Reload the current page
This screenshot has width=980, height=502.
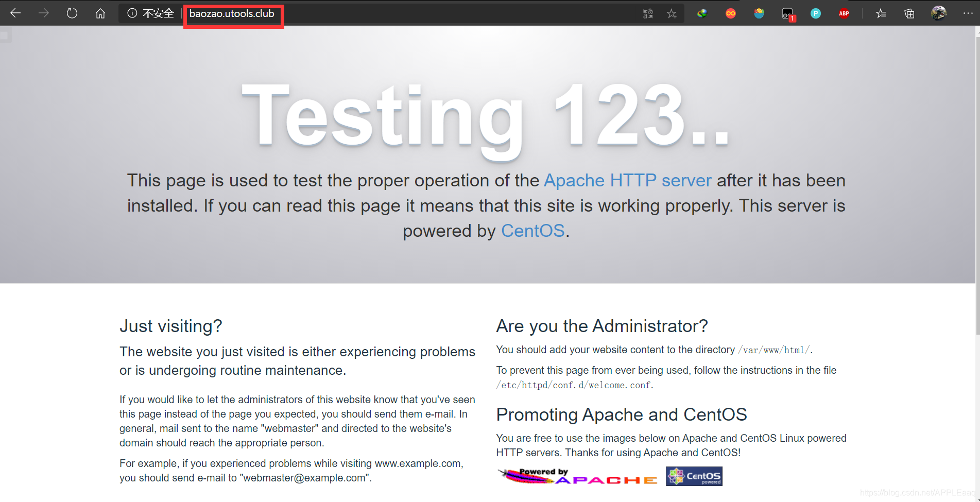[x=72, y=13]
